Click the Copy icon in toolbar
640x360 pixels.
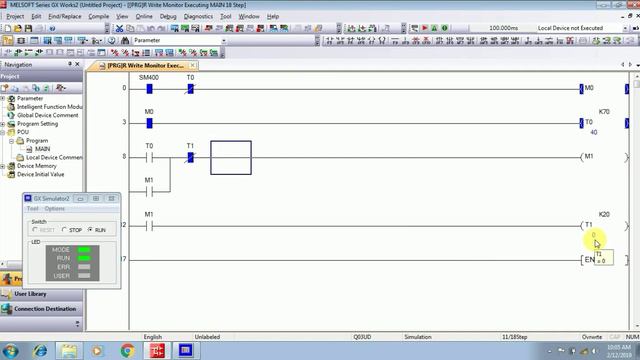coord(130,28)
